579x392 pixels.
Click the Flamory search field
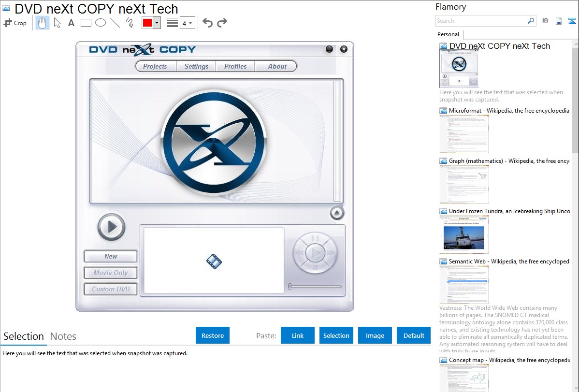coord(481,21)
